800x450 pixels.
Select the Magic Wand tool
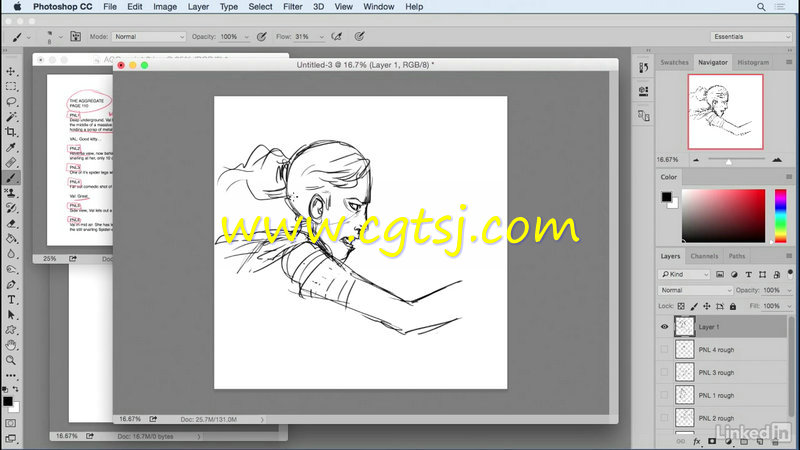(x=11, y=117)
